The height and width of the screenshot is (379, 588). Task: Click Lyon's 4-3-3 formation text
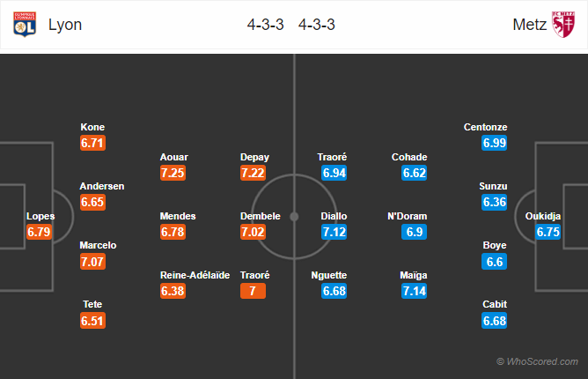pos(266,25)
